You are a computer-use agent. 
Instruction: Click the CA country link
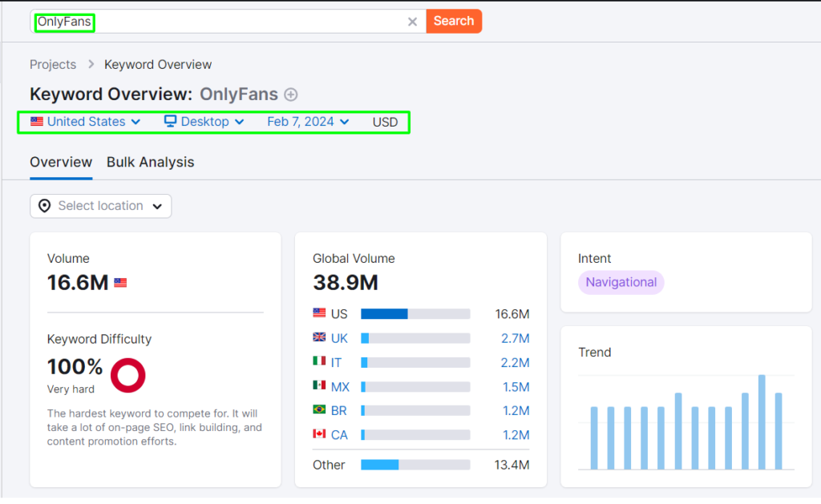(x=339, y=435)
